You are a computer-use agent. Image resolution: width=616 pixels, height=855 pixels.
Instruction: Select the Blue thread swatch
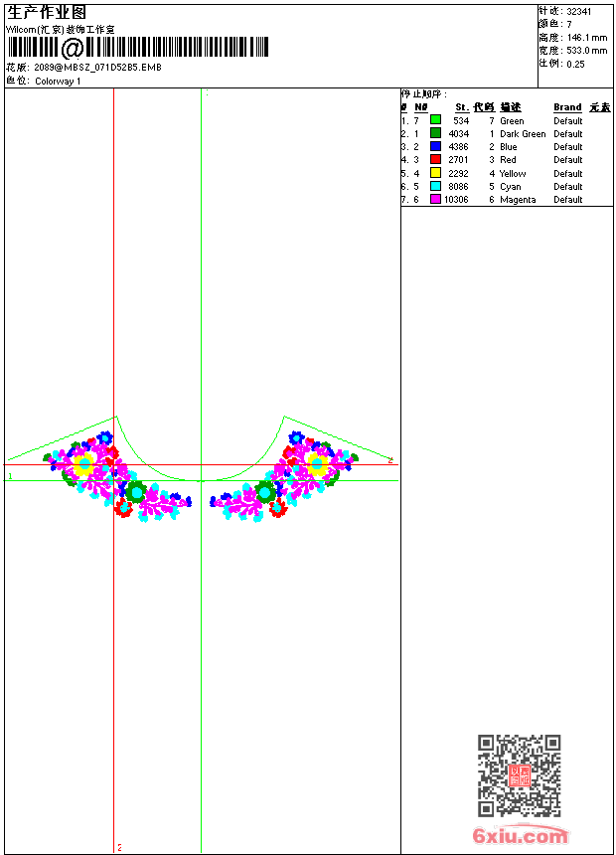click(x=435, y=146)
